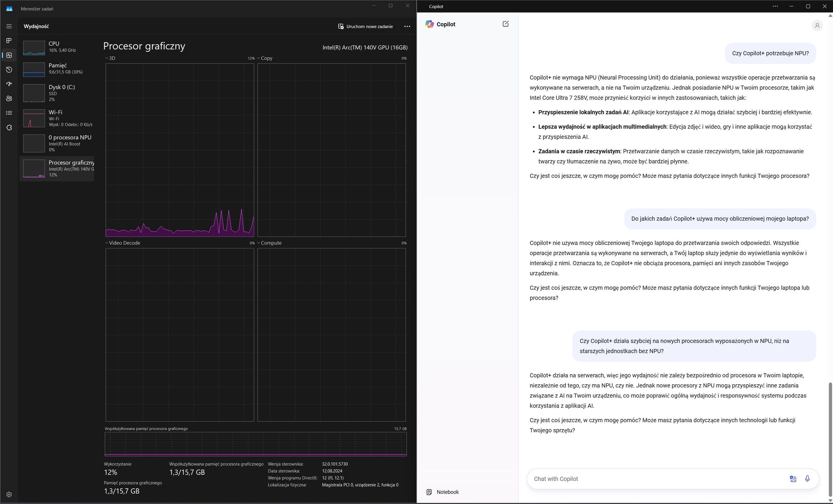Screen dimensions: 833x504
Task: Close the Copilot window
Action: click(x=824, y=6)
